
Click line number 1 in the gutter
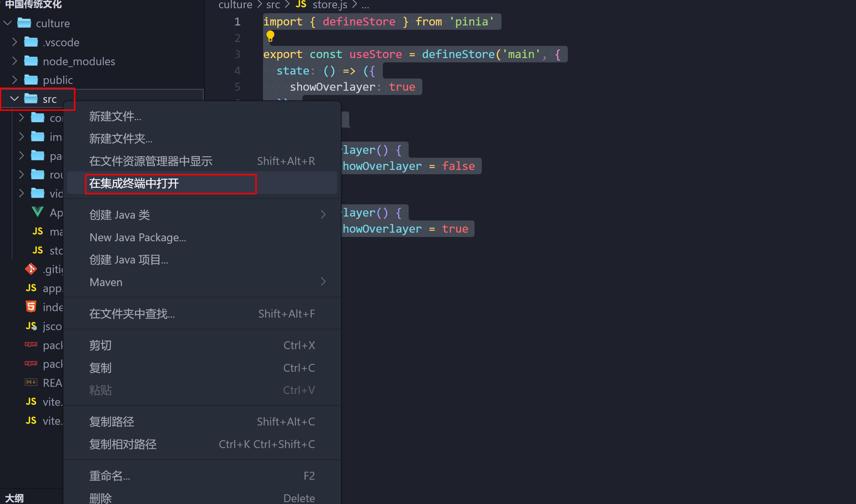point(237,22)
